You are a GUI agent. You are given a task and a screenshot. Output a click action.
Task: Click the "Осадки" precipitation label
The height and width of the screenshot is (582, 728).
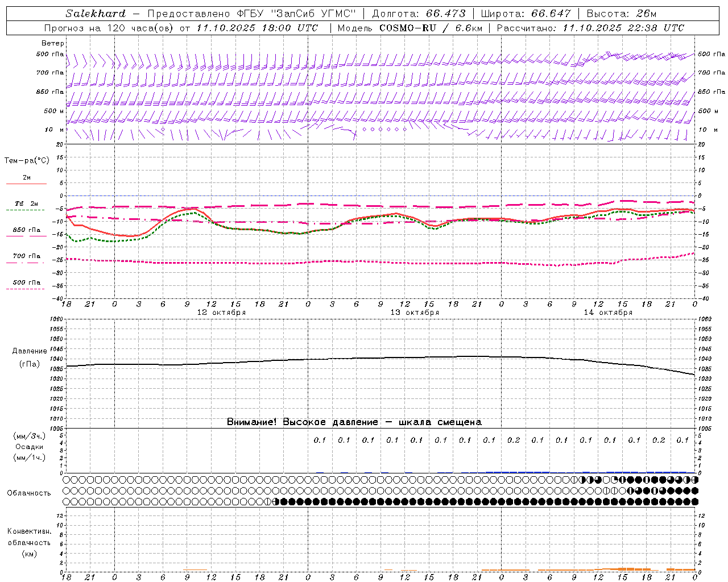click(30, 447)
